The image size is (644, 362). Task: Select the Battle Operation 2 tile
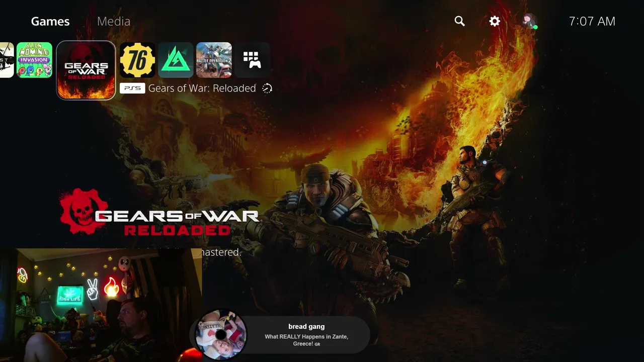pos(214,60)
